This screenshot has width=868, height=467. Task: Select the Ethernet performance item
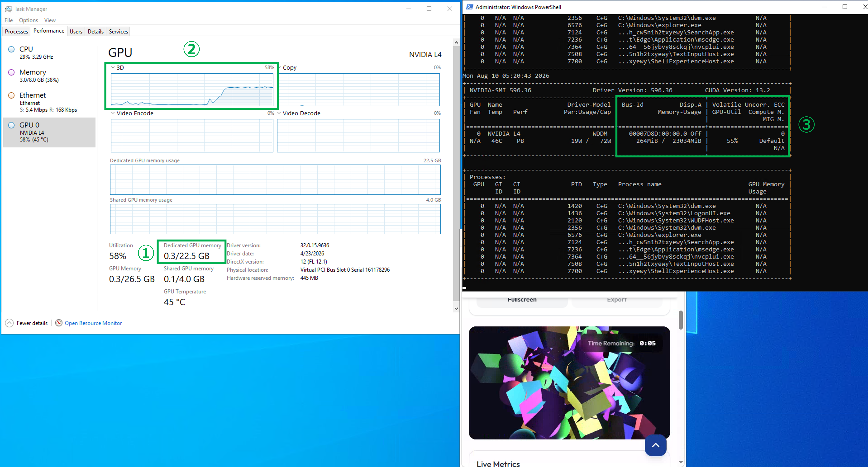click(49, 102)
